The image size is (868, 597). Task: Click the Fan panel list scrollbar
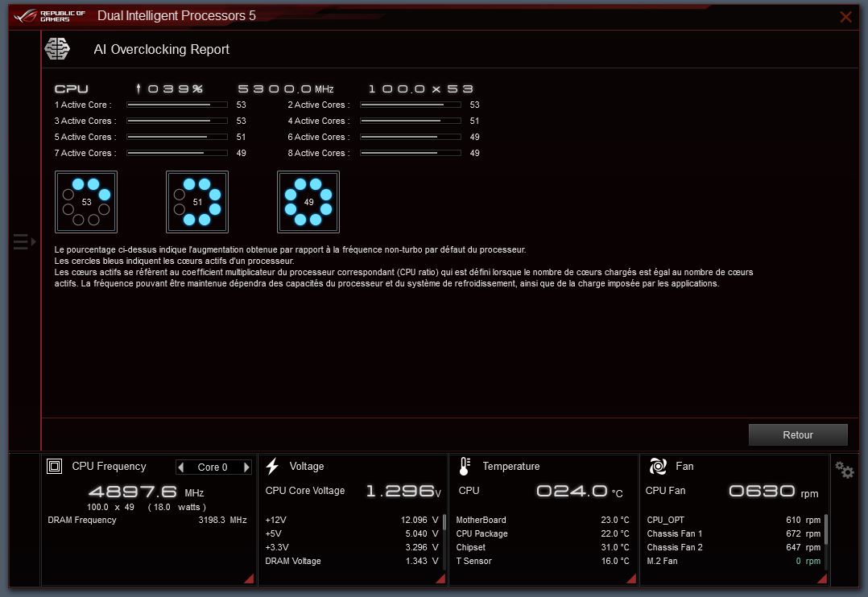pos(825,531)
